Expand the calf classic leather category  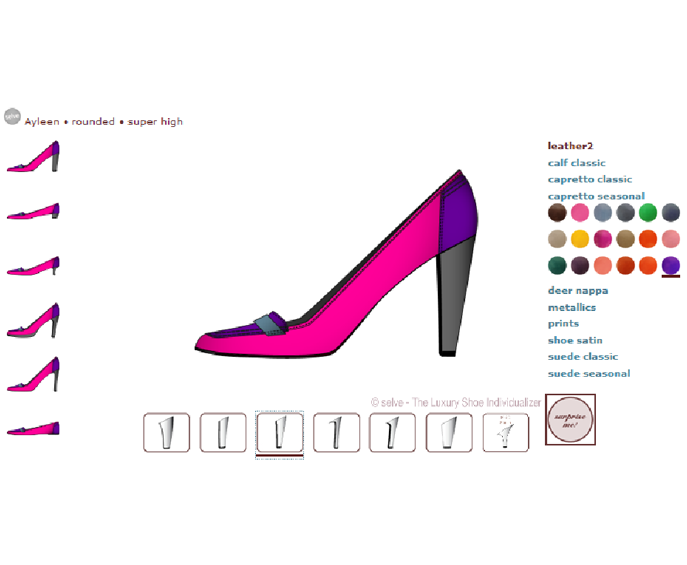point(576,163)
